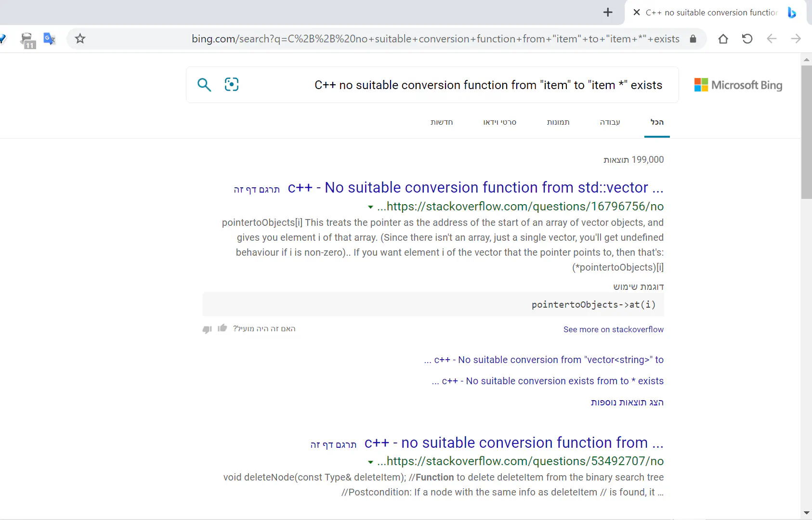The image size is (812, 520).
Task: Click the vertical page scrollbar thumb
Action: [x=806, y=132]
